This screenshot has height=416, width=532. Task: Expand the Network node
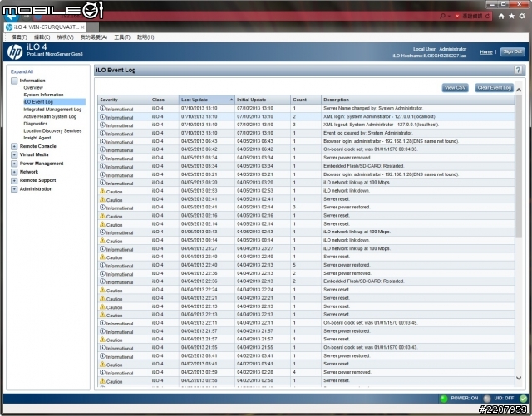14,172
